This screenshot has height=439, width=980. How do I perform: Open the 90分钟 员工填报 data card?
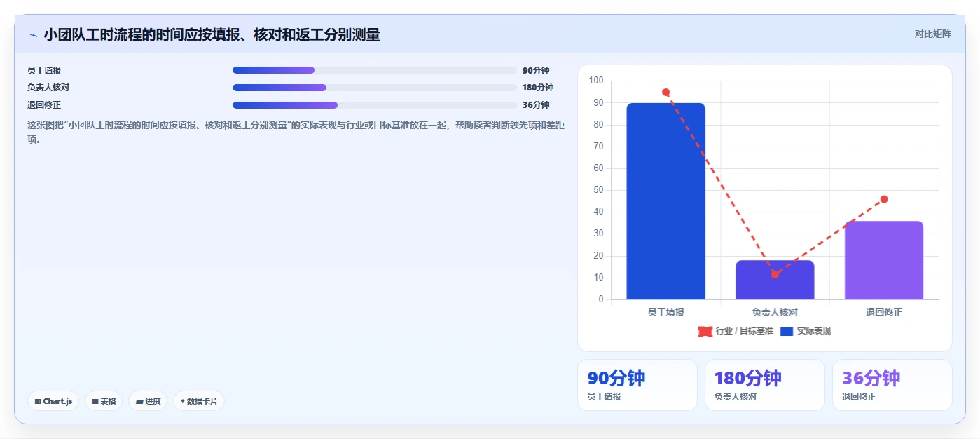[x=637, y=385]
